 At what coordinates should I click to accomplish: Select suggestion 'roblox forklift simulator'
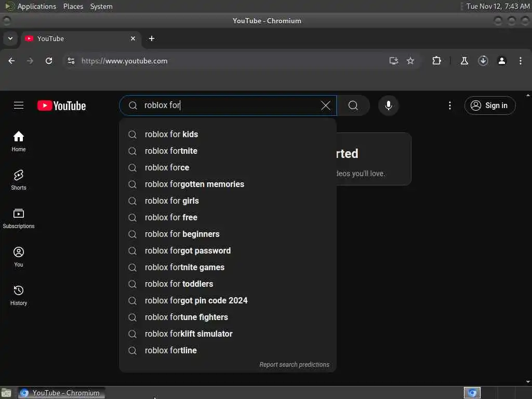point(228,334)
